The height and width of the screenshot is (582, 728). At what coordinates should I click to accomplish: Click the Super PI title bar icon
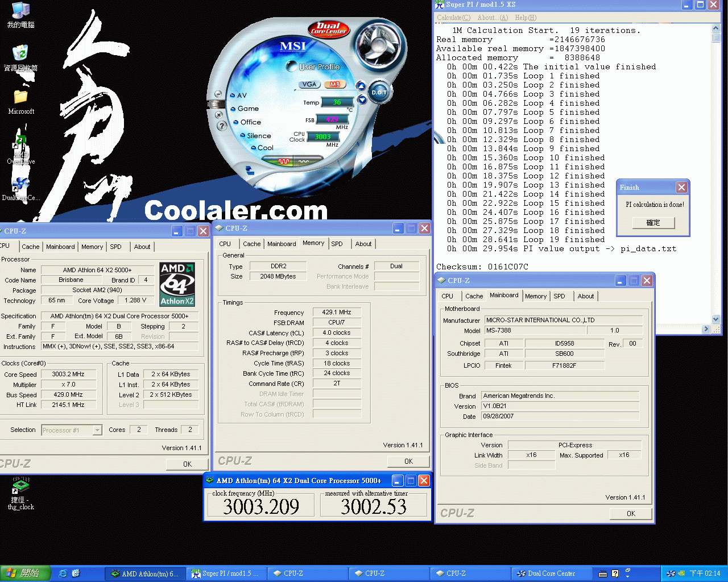point(440,4)
